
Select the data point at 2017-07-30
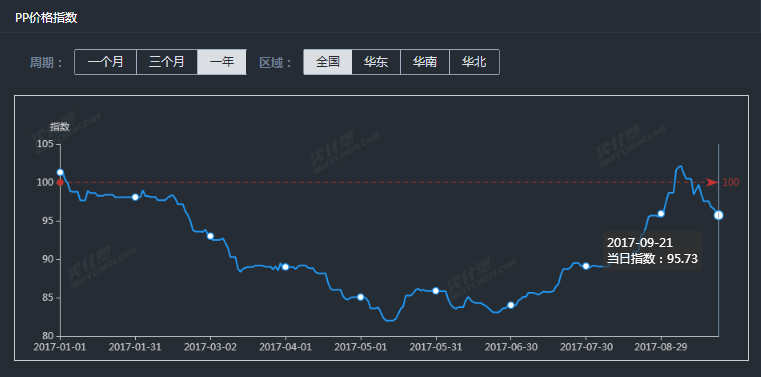(x=586, y=266)
